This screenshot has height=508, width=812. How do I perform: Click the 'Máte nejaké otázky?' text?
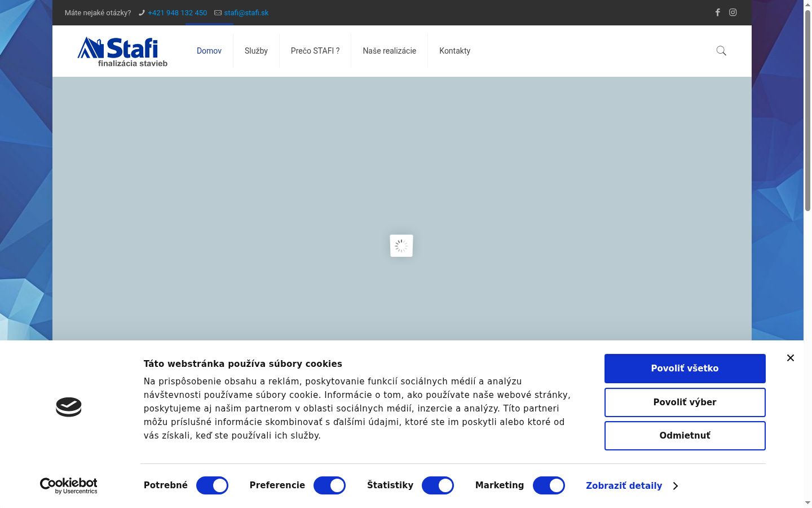click(98, 12)
